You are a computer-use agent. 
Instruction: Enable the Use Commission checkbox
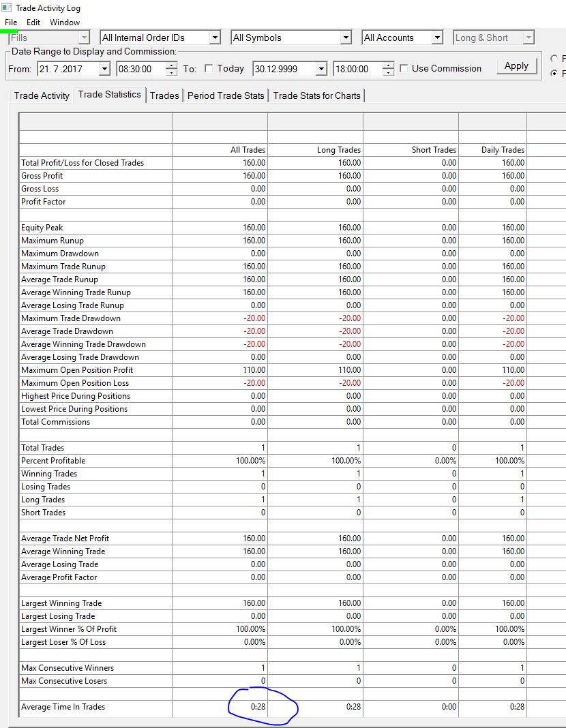[x=404, y=69]
